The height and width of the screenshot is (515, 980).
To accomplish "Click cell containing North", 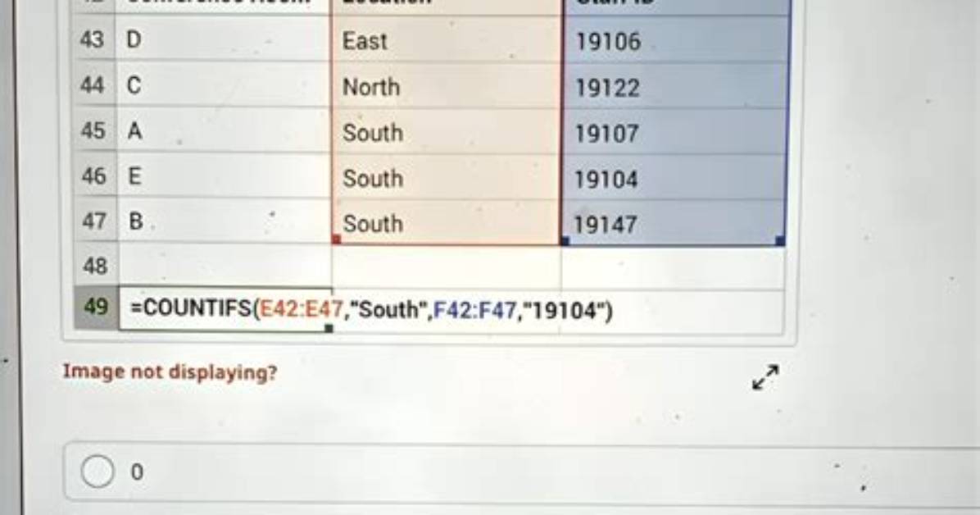I will tap(447, 86).
